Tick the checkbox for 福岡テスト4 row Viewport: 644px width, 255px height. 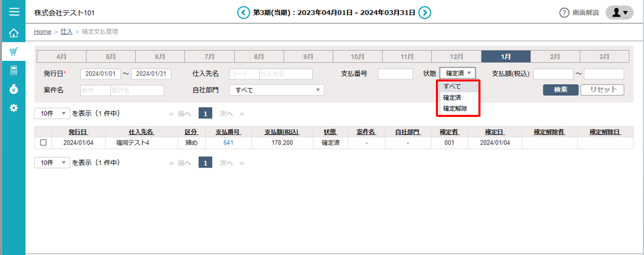point(43,143)
